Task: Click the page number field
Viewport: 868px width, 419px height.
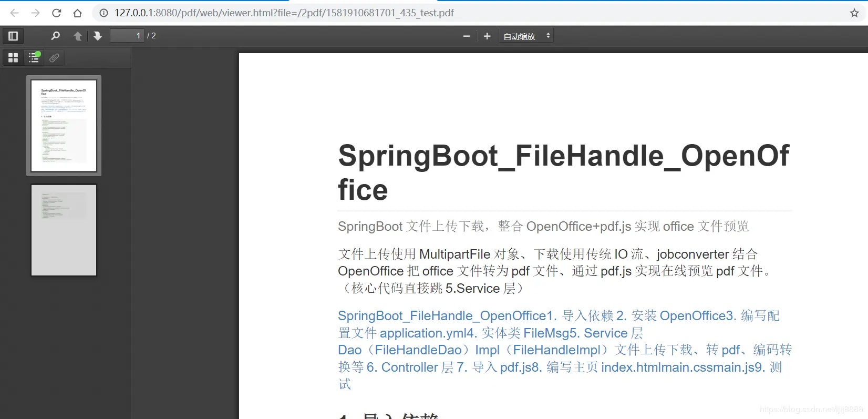Action: 127,36
